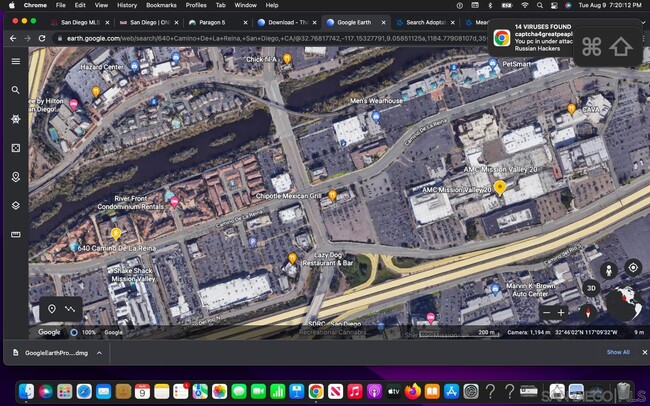The width and height of the screenshot is (650, 406).
Task: Open Safari from the Dock
Action: click(84, 391)
